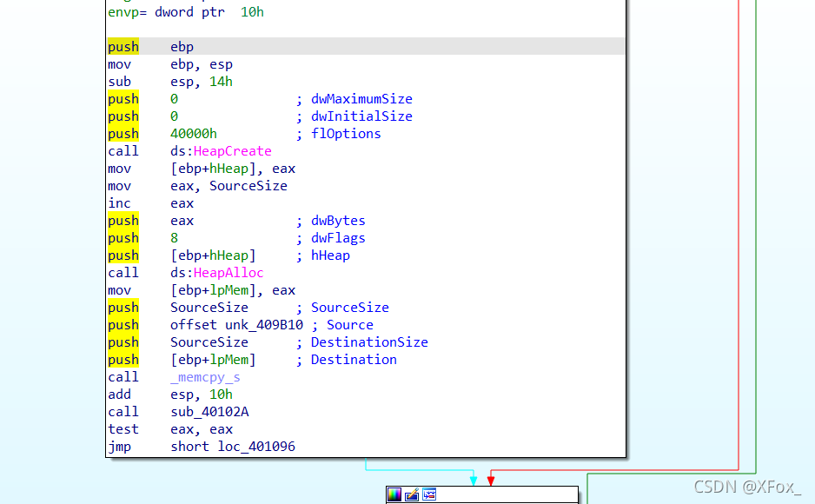
Task: Select 'mov [ebp+lpMem], eax' line
Action: click(x=202, y=290)
